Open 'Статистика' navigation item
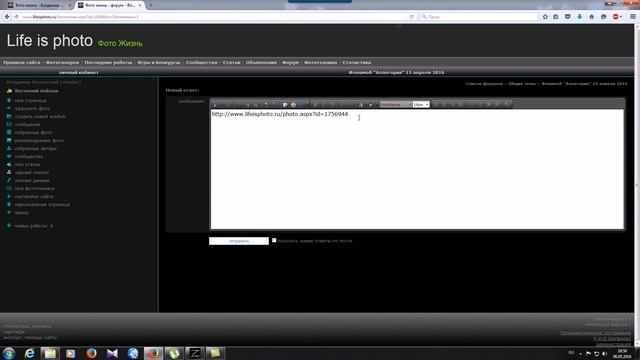 tap(357, 62)
